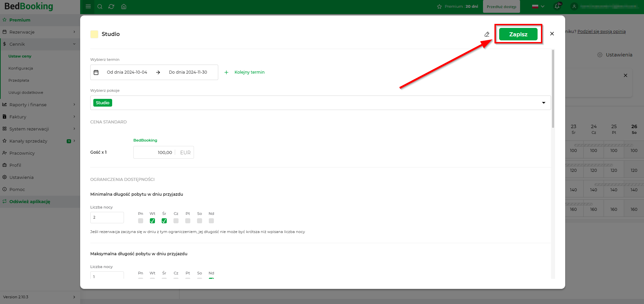Click the Do dnia 2024-11-30 end date

[188, 72]
